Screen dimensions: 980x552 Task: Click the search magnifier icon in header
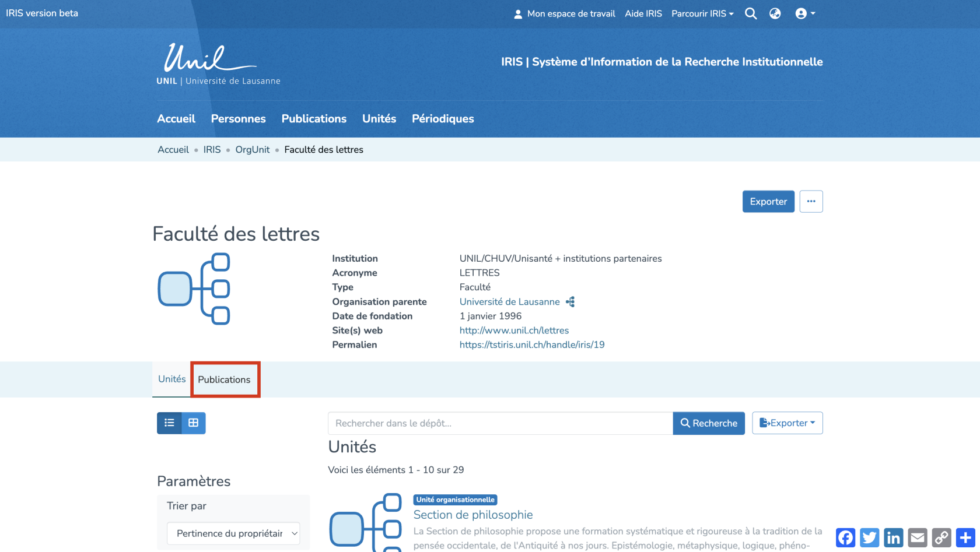(x=751, y=13)
